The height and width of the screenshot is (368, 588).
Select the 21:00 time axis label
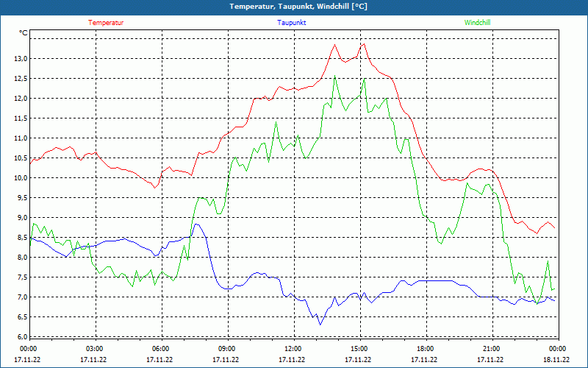[x=492, y=349]
